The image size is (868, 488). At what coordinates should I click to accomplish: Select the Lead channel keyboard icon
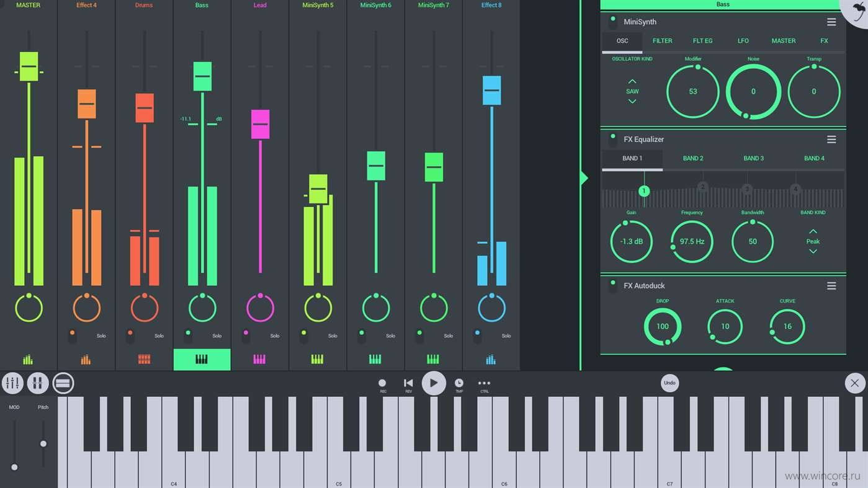pyautogui.click(x=259, y=360)
